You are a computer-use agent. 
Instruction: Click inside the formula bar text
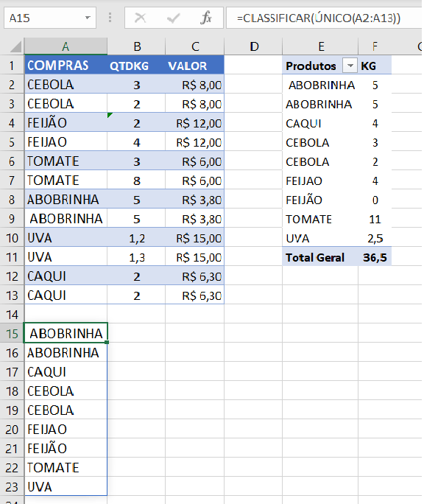(324, 18)
